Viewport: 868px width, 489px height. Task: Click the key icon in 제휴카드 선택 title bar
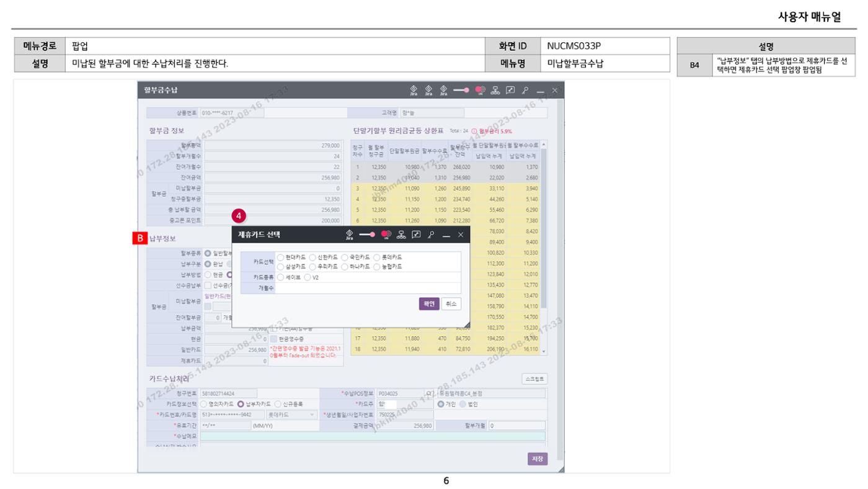[x=430, y=235]
